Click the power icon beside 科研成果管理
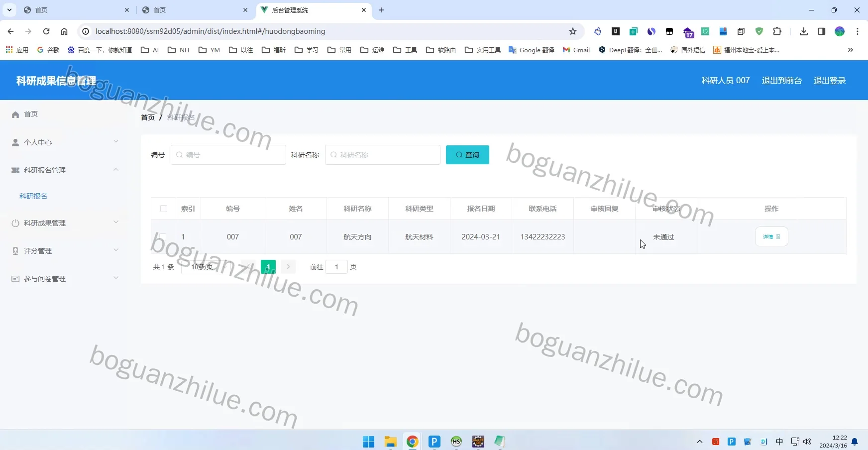Image resolution: width=868 pixels, height=450 pixels. click(15, 223)
